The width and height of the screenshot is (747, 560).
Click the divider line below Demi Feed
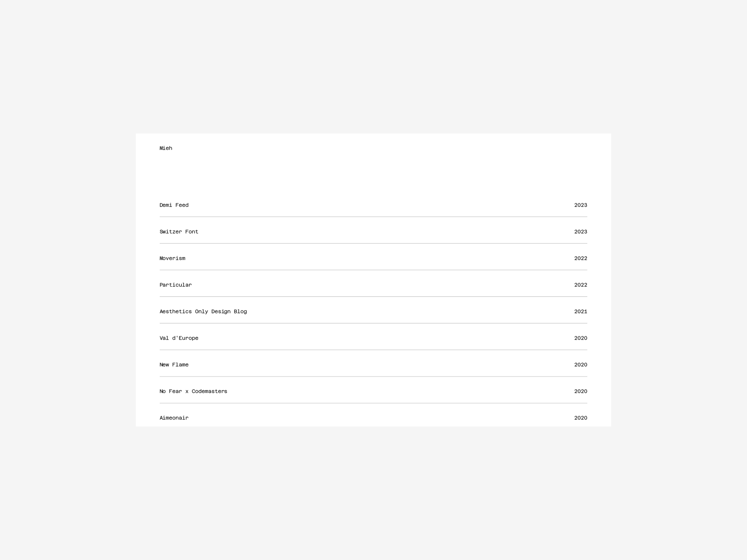pyautogui.click(x=373, y=217)
